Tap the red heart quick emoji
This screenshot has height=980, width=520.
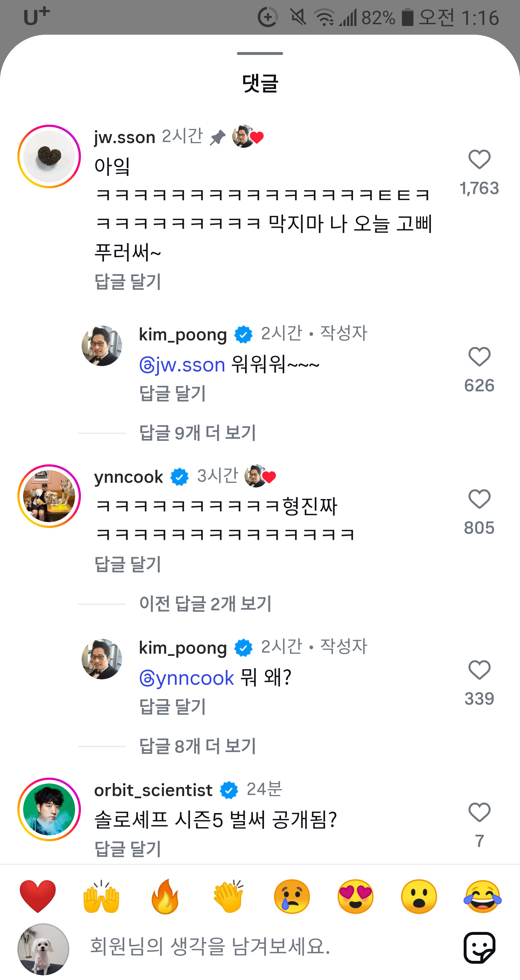38,896
